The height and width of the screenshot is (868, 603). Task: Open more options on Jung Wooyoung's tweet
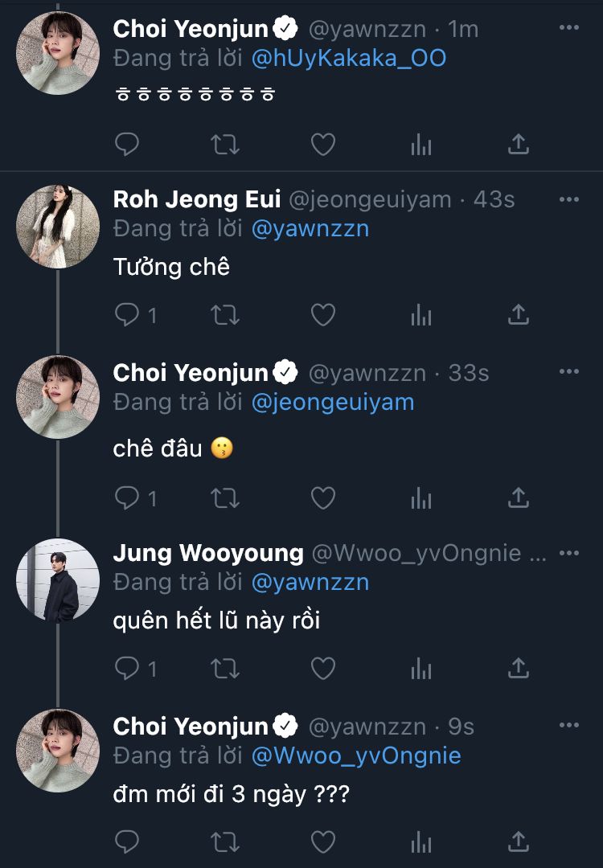pos(569,554)
